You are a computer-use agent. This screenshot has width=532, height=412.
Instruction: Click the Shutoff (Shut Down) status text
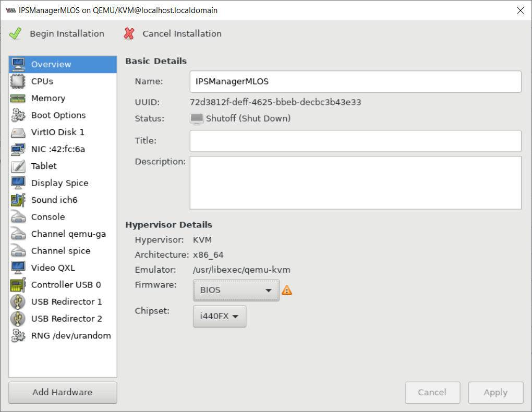(x=248, y=118)
